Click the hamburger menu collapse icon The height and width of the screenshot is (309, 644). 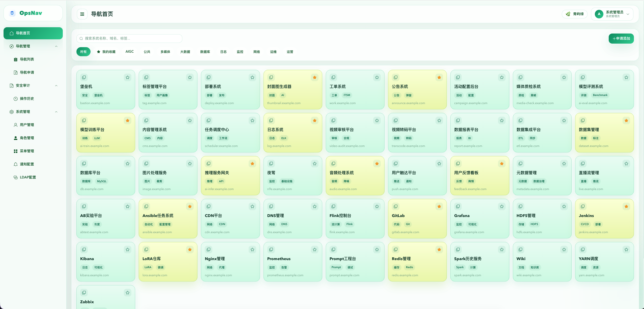click(82, 14)
